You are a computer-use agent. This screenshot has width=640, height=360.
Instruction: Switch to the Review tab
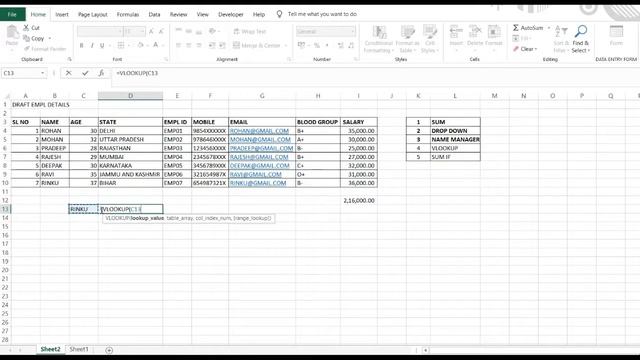178,14
